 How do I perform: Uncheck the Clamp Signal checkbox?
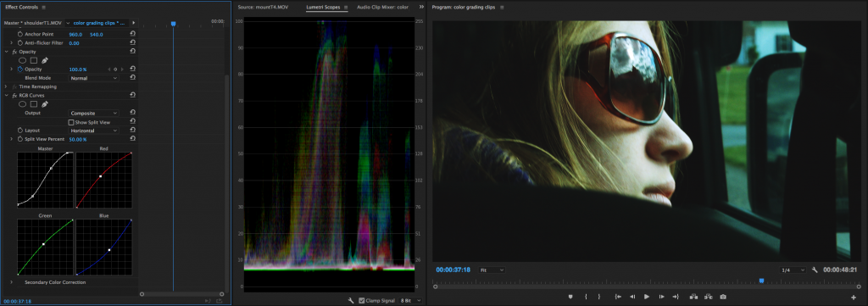coord(361,300)
